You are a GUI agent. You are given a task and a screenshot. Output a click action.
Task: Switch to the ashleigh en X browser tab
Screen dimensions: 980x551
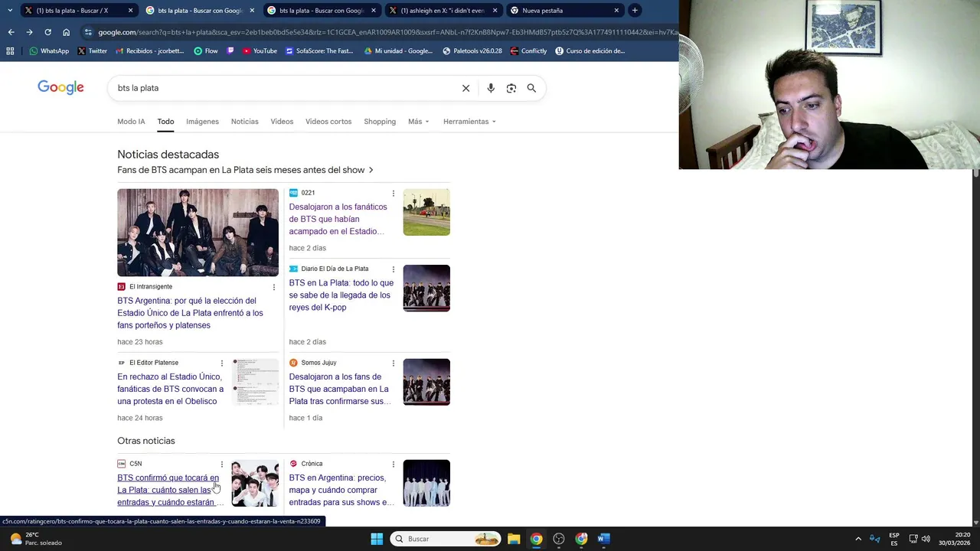(443, 11)
